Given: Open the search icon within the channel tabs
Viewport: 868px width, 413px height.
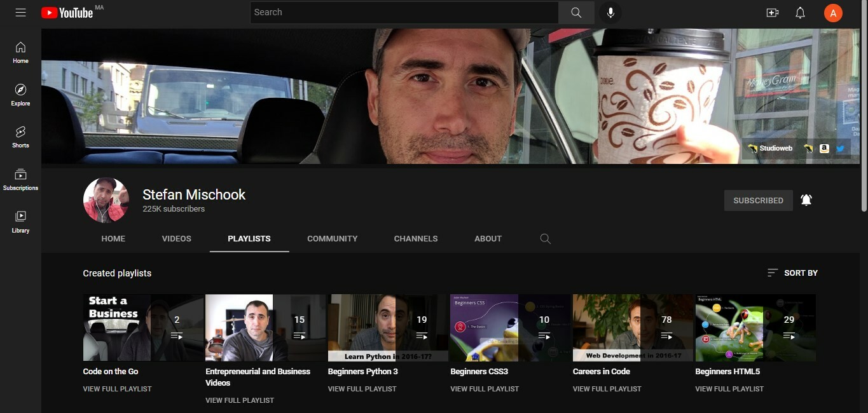Looking at the screenshot, I should point(545,238).
